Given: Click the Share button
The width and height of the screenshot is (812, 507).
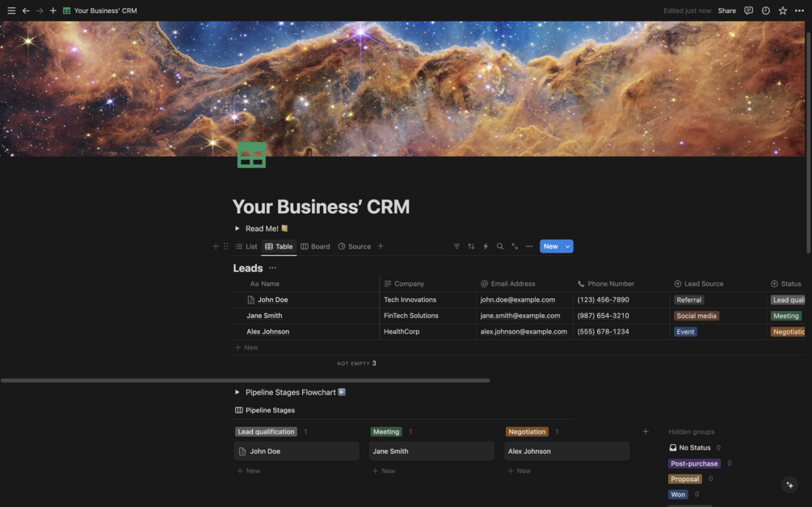Looking at the screenshot, I should (726, 10).
